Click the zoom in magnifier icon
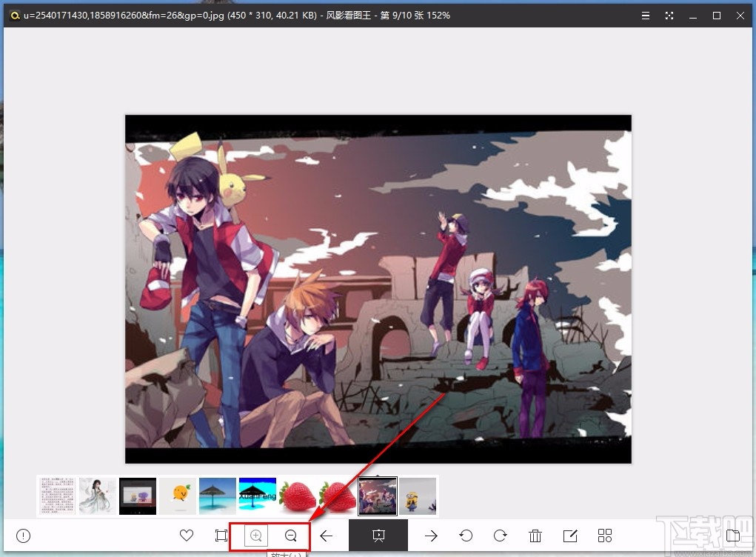 (x=256, y=536)
